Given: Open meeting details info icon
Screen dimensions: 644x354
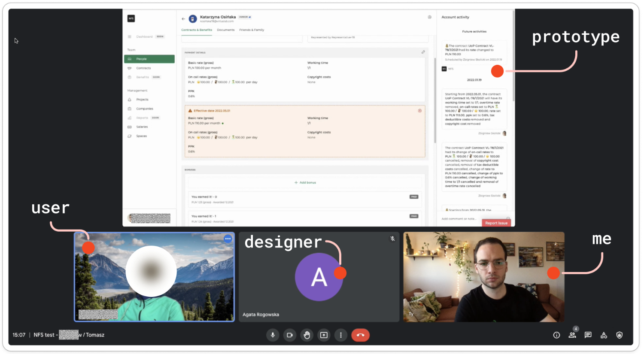Looking at the screenshot, I should pyautogui.click(x=556, y=335).
